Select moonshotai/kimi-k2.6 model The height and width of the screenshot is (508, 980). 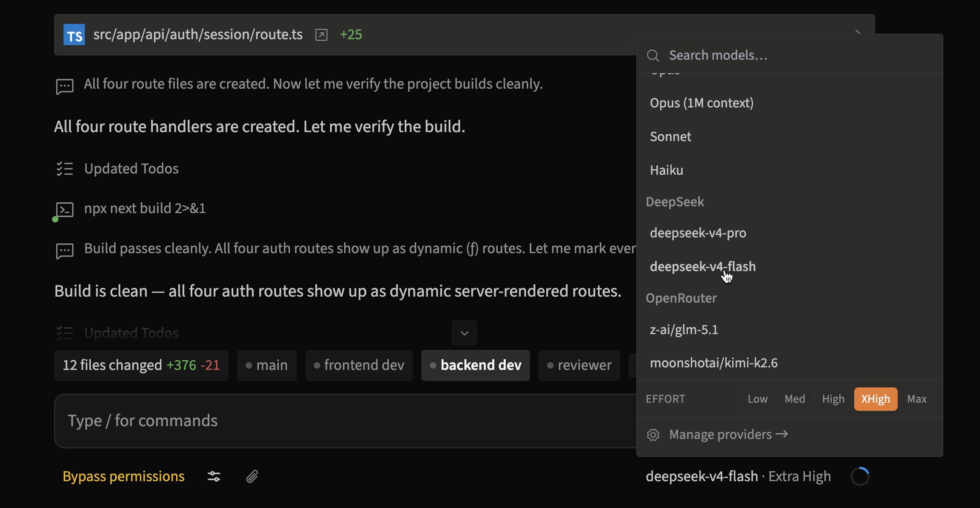tap(789, 363)
